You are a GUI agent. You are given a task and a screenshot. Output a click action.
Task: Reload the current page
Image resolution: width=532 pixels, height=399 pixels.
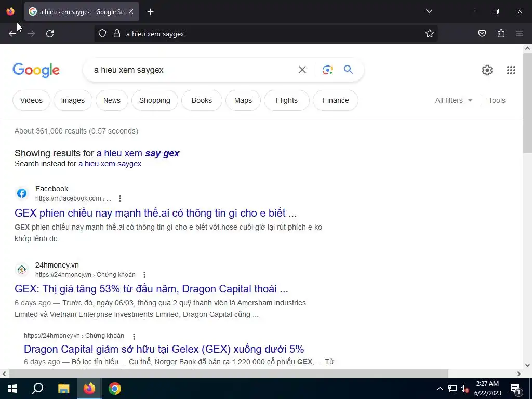tap(50, 34)
